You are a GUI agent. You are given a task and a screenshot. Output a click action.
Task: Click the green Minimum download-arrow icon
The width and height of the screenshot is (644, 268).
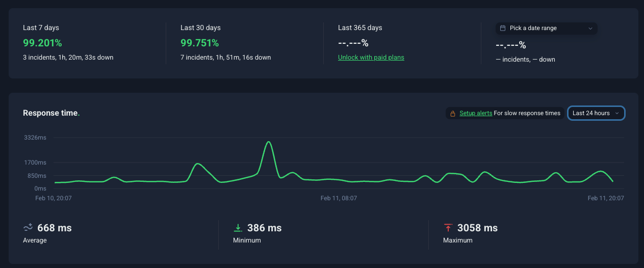tap(238, 228)
